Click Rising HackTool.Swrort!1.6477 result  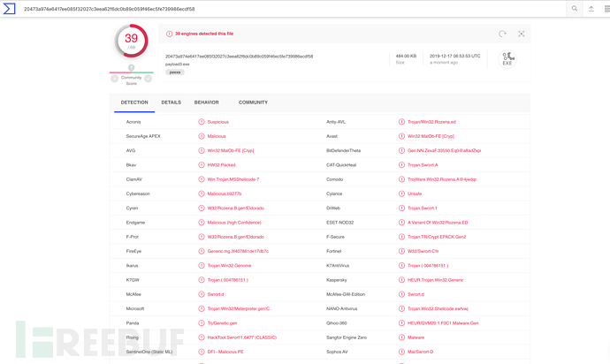click(242, 337)
